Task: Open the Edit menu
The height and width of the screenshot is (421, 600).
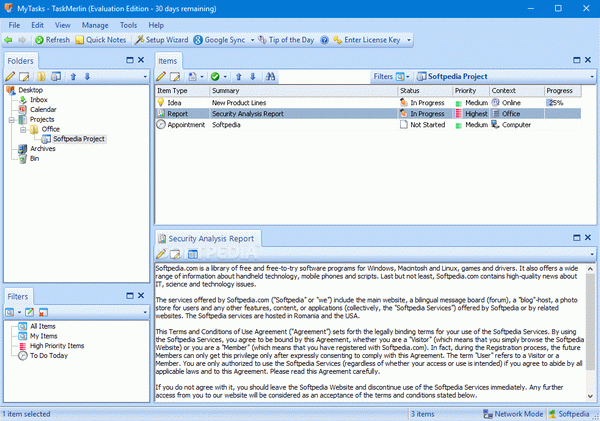Action: (x=37, y=25)
